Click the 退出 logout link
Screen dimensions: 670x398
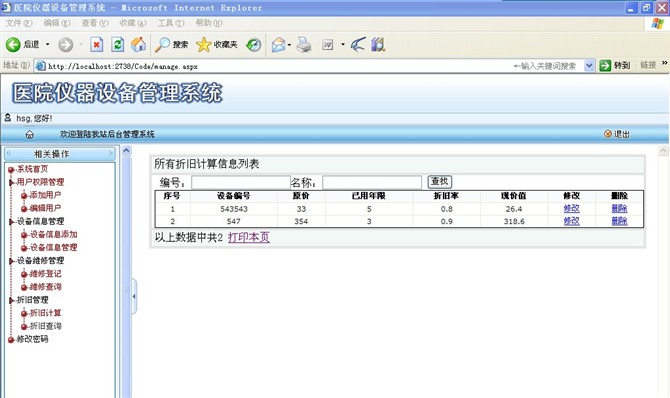[617, 134]
